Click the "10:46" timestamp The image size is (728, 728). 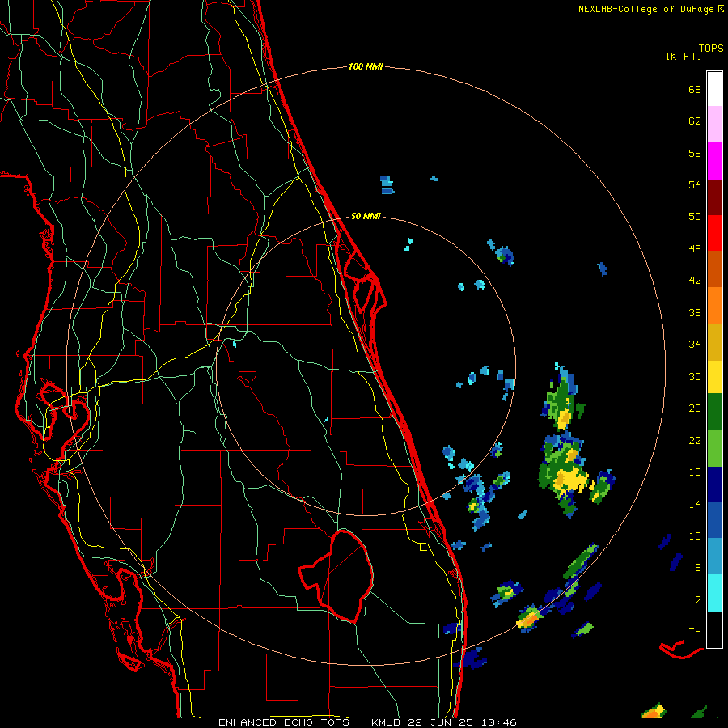(x=498, y=722)
